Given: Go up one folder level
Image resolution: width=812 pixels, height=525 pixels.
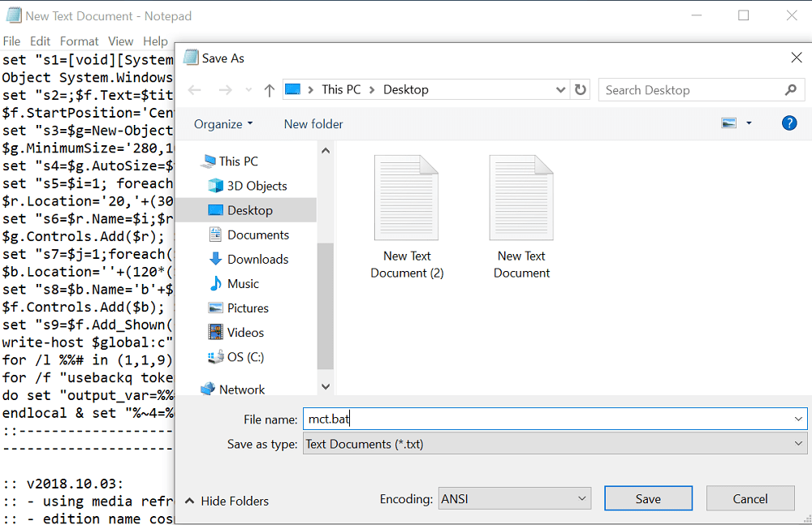Looking at the screenshot, I should [x=269, y=91].
